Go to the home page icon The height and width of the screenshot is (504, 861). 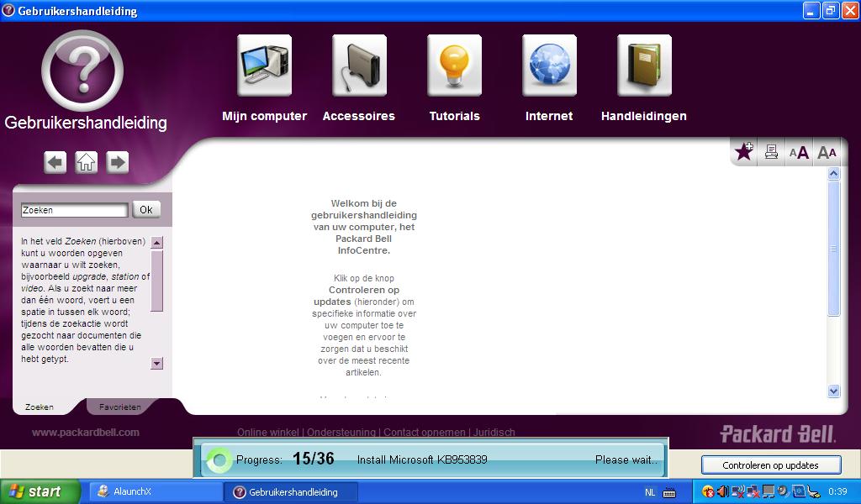[x=87, y=162]
